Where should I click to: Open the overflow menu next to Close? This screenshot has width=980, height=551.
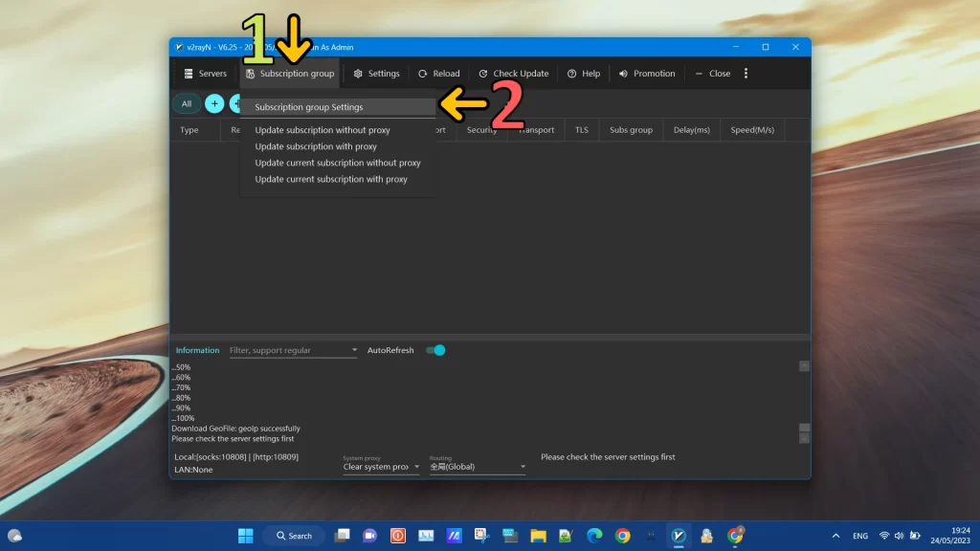pyautogui.click(x=746, y=73)
